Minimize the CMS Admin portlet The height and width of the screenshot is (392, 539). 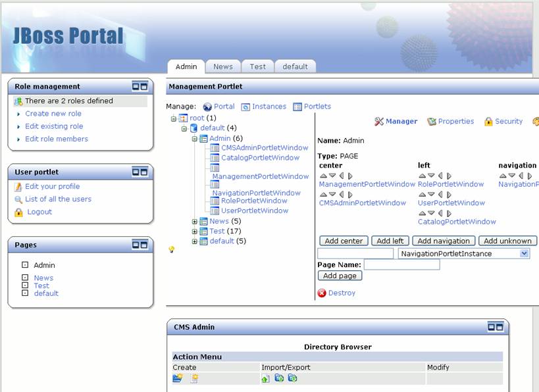tap(492, 327)
